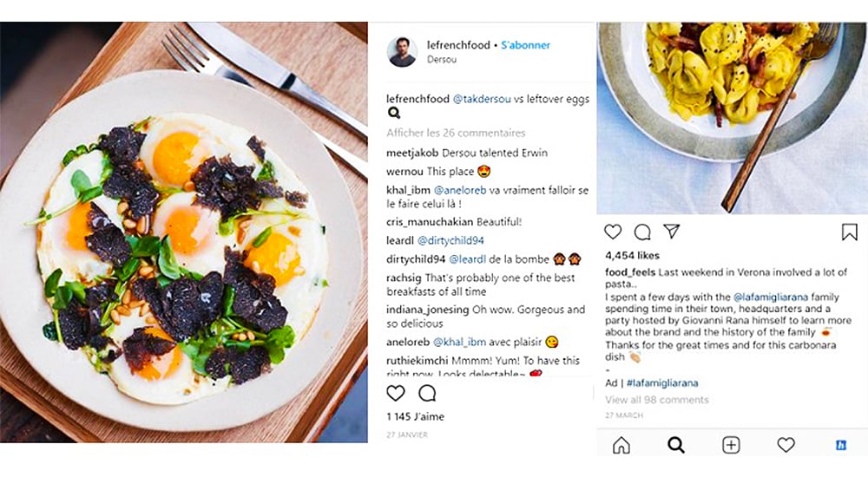
Task: Open Search in bottom navigation
Action: point(676,445)
